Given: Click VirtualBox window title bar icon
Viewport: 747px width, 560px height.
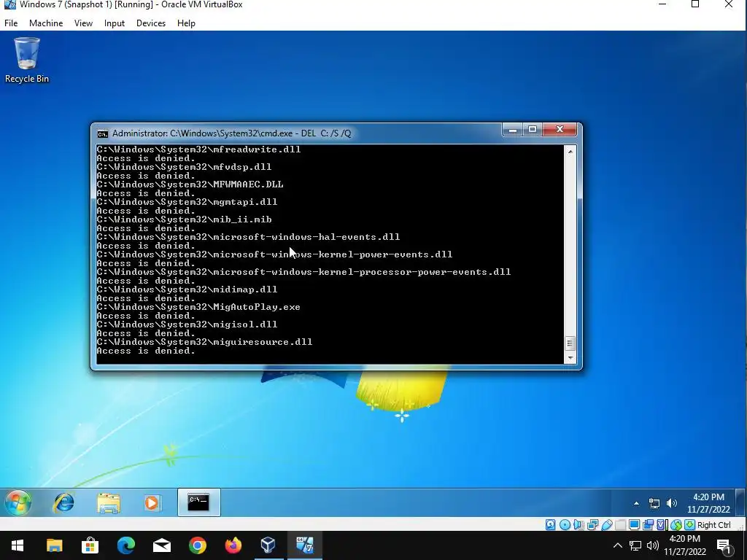Looking at the screenshot, I should (x=10, y=5).
